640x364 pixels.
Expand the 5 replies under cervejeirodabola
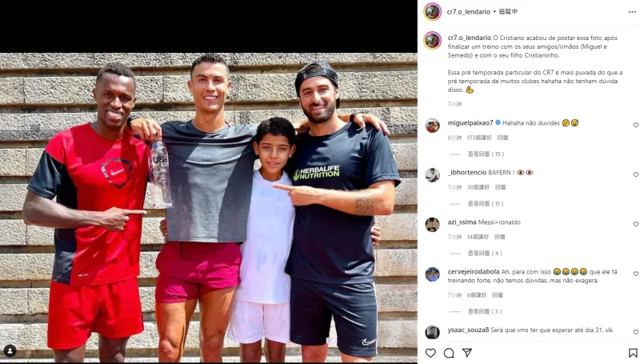click(x=485, y=311)
